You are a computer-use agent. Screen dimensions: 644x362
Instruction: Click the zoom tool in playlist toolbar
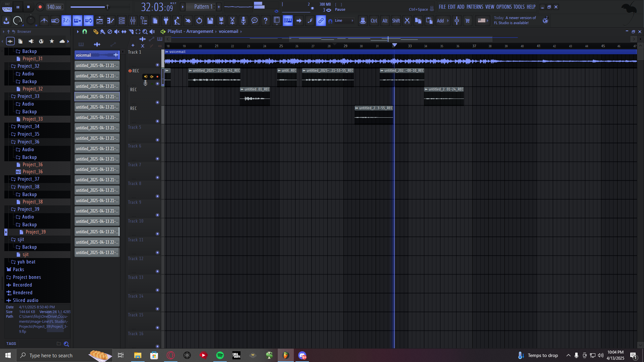145,32
